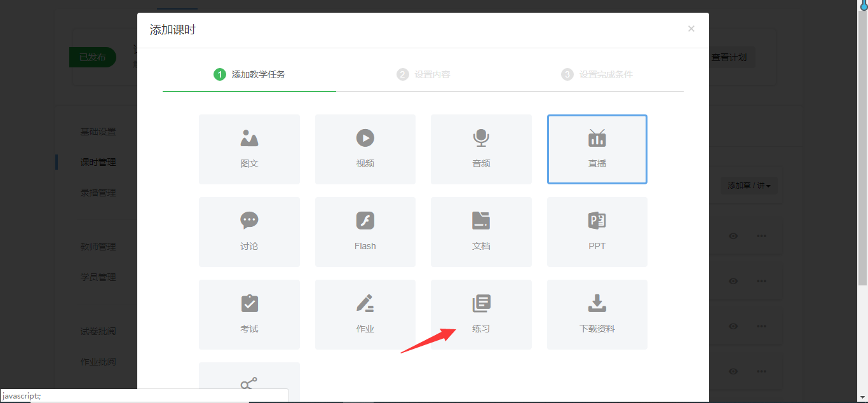Select the 下载资料 task tile
868x403 pixels.
(x=597, y=315)
